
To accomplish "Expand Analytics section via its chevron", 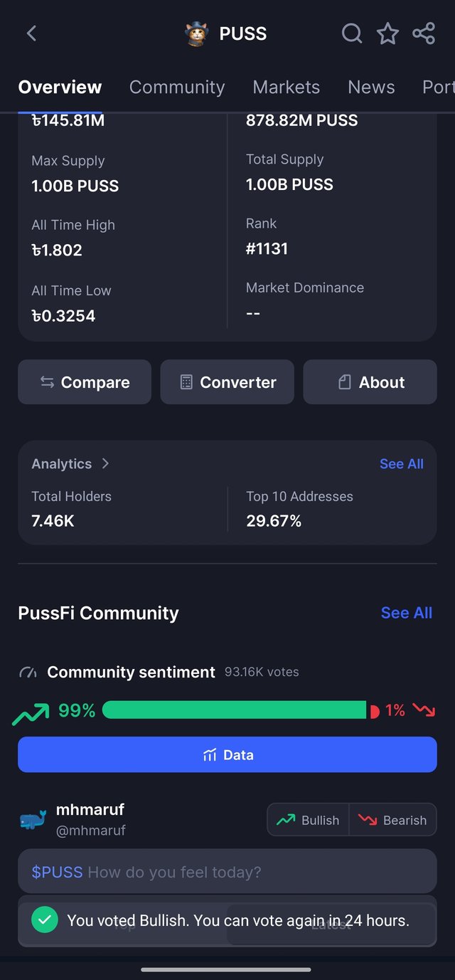I will point(105,463).
